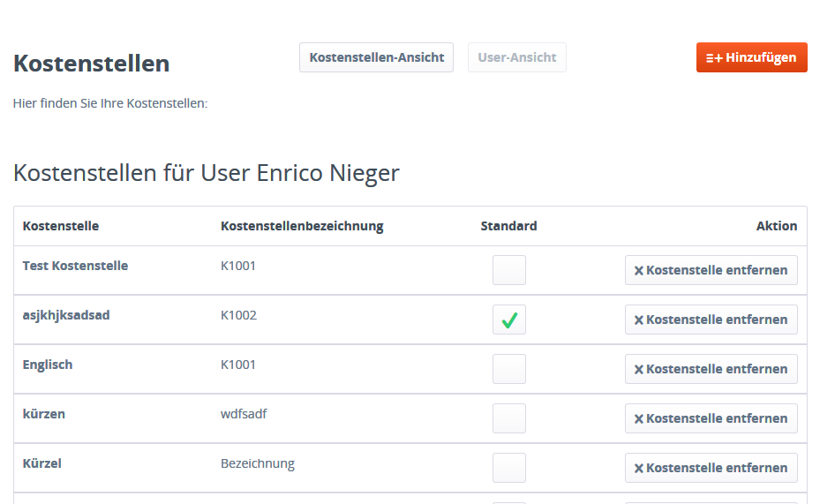Tick Standard checkbox for Test Kostenstelle
The image size is (835, 504).
(509, 270)
